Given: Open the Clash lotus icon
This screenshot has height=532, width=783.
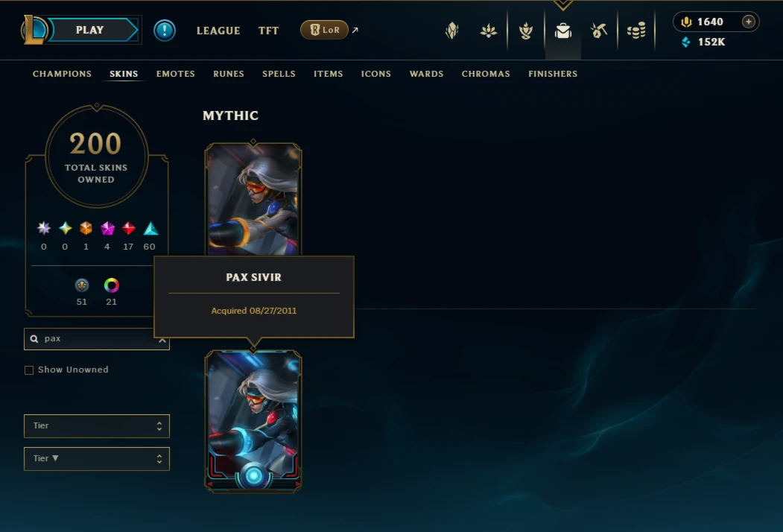Looking at the screenshot, I should (x=489, y=31).
